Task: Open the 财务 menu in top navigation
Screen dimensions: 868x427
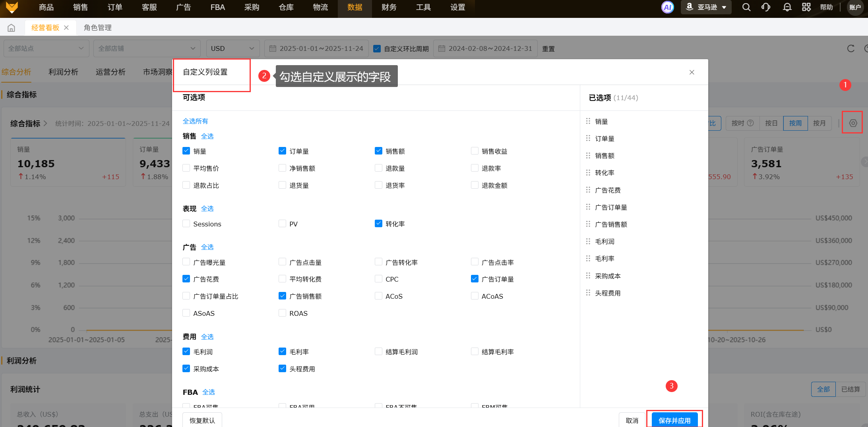Action: [389, 7]
